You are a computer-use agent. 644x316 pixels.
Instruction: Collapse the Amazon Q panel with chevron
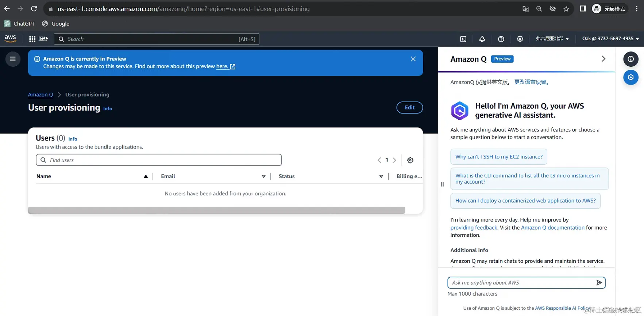click(x=603, y=59)
